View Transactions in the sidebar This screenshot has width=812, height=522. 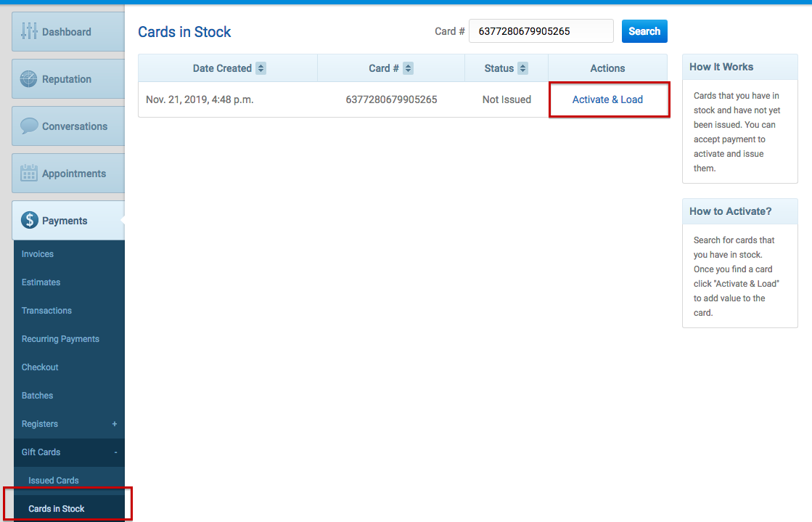tap(46, 311)
